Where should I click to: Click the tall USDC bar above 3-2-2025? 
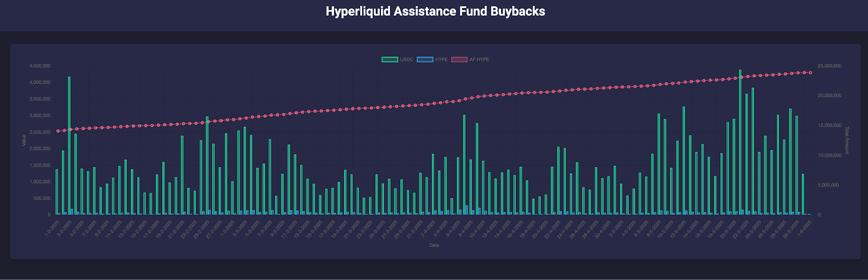coord(69,145)
